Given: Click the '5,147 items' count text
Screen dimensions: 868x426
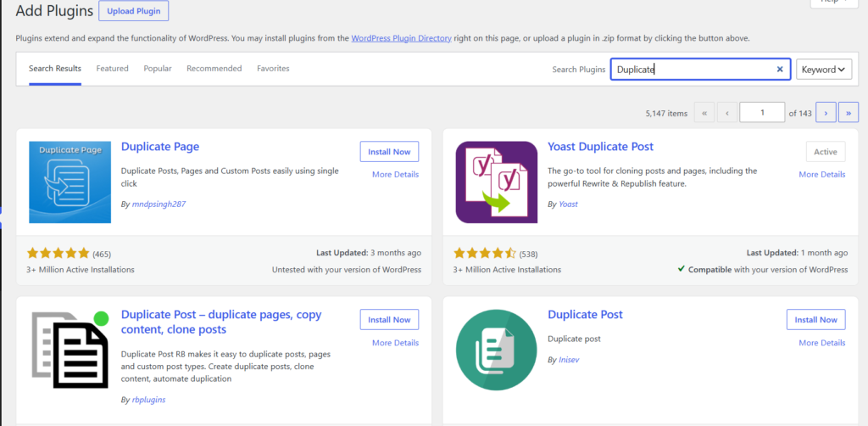Looking at the screenshot, I should click(666, 113).
